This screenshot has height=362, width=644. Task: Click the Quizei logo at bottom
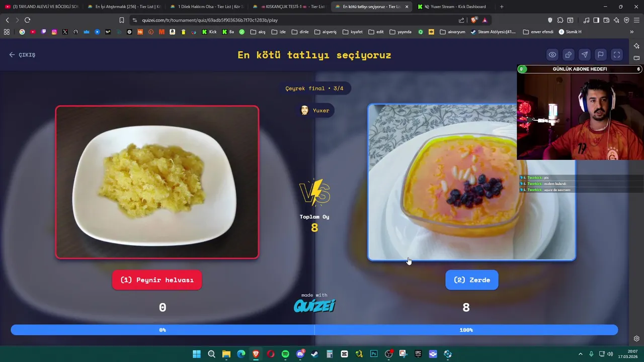point(314,305)
